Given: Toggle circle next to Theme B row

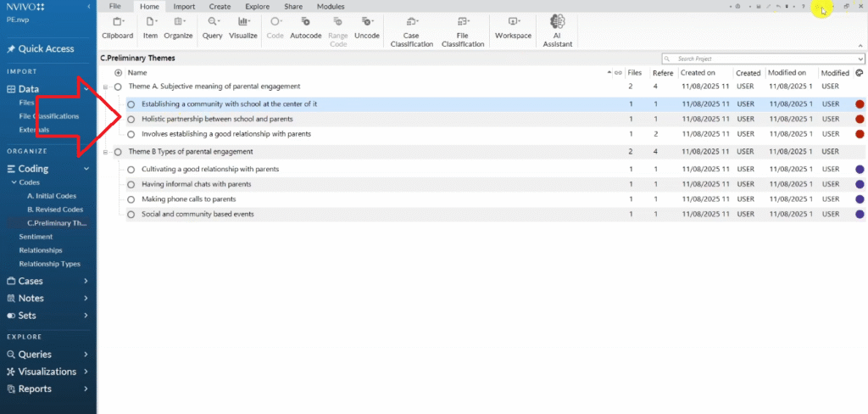Looking at the screenshot, I should point(118,152).
